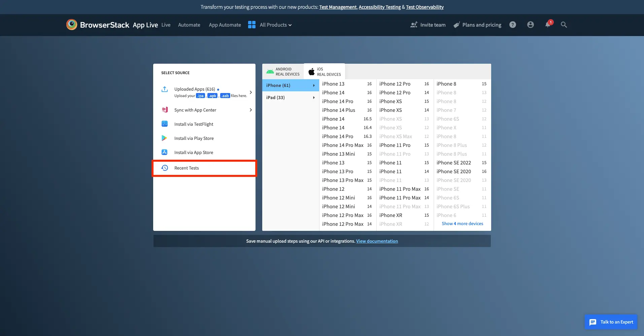Open the App Automate menu item

pos(225,25)
